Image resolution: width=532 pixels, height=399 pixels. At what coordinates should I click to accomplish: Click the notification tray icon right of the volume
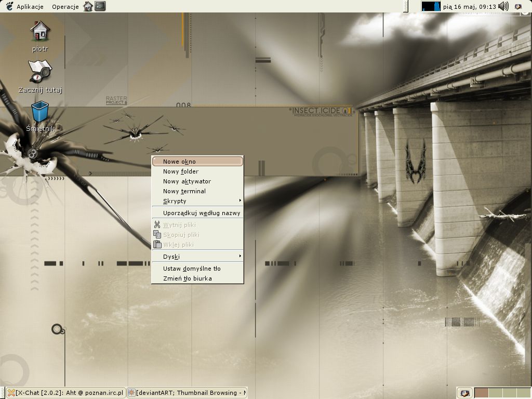coord(518,6)
